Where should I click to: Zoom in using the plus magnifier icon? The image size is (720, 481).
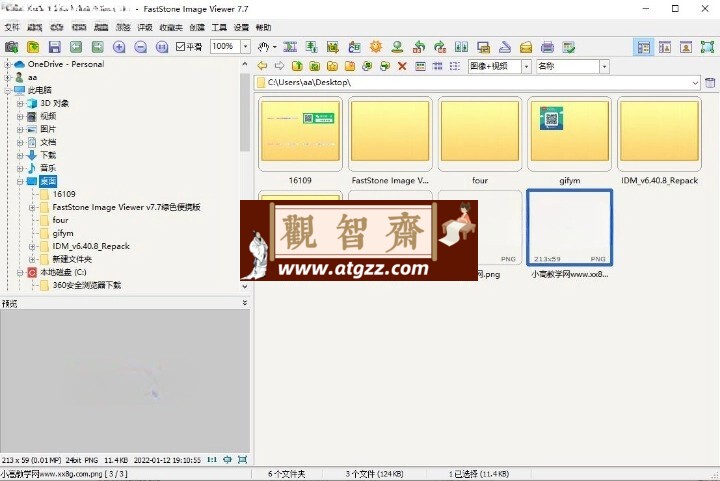(x=119, y=47)
